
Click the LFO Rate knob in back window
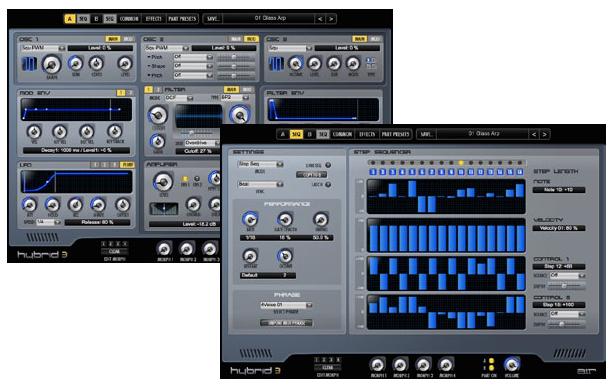pyautogui.click(x=30, y=204)
